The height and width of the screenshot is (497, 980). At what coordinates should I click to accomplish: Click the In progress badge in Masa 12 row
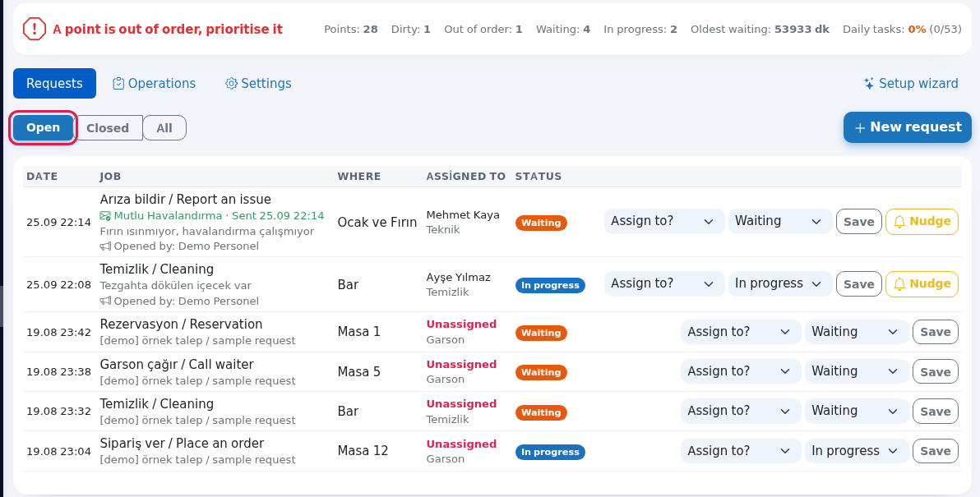click(x=550, y=452)
